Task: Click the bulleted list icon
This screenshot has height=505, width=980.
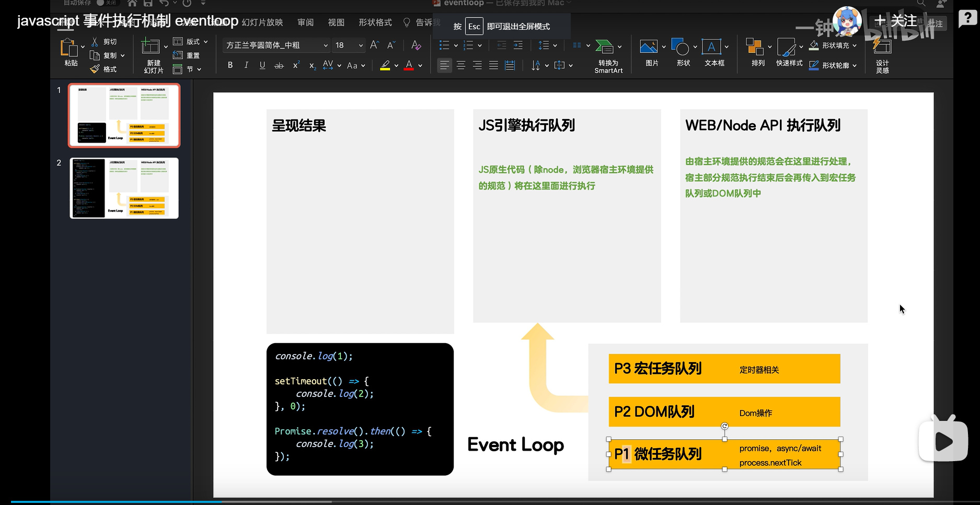Action: click(444, 45)
